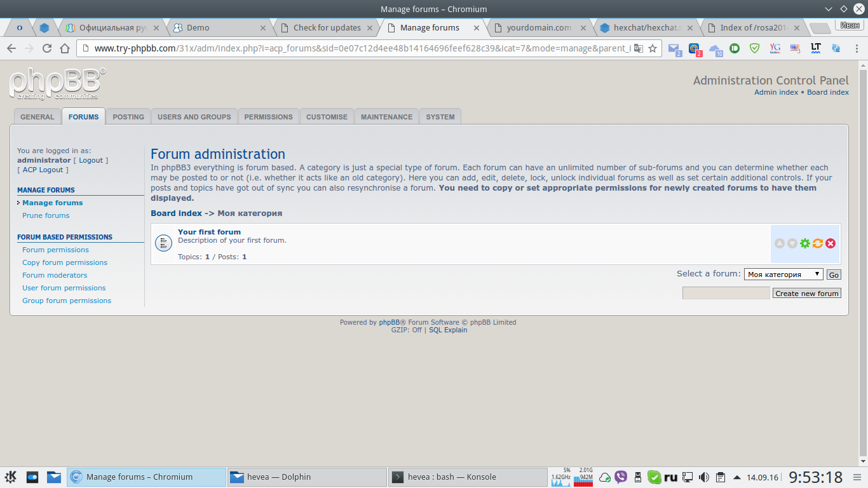Open the volume control in system tray
Screen dimensions: 868x488
click(x=704, y=477)
